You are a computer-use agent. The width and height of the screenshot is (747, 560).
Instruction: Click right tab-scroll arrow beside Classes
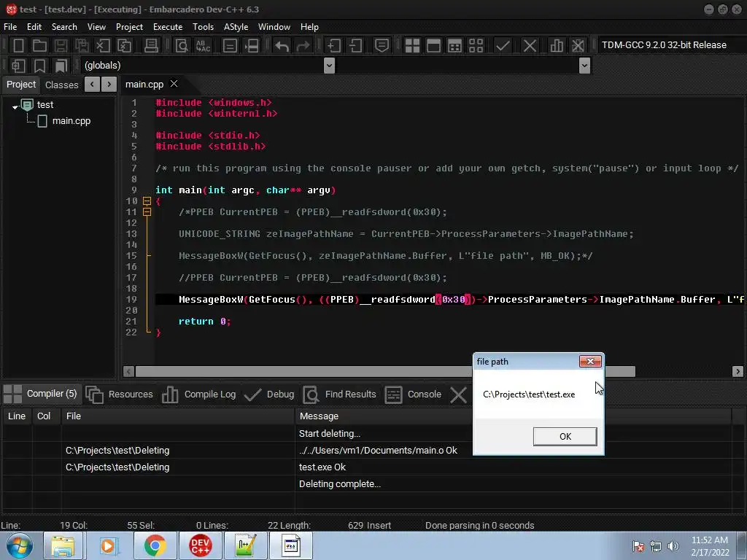109,85
